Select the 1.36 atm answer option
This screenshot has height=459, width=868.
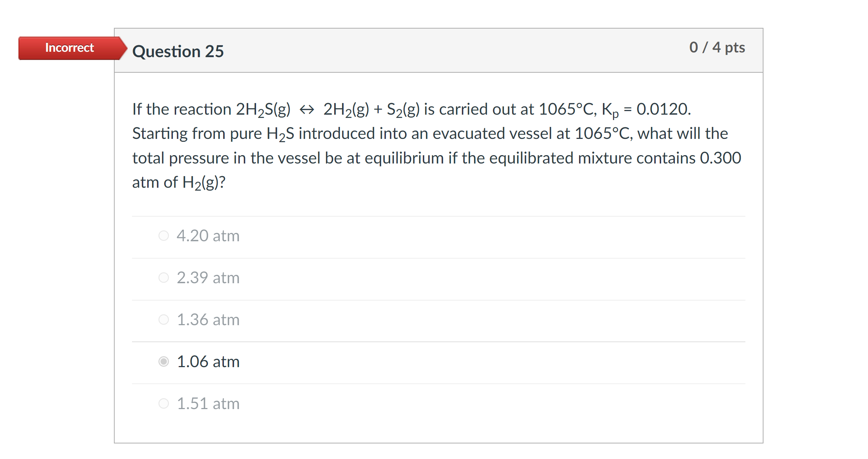coord(163,319)
